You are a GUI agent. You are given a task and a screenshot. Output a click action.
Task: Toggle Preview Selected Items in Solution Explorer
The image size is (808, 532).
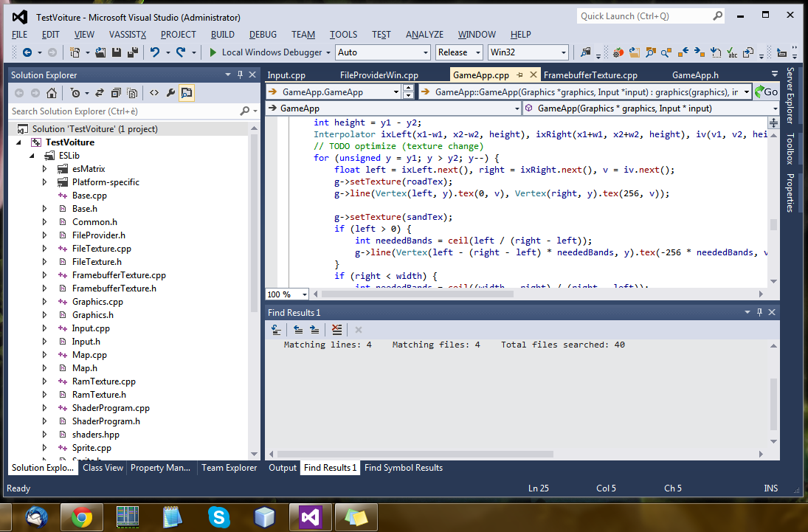click(187, 93)
